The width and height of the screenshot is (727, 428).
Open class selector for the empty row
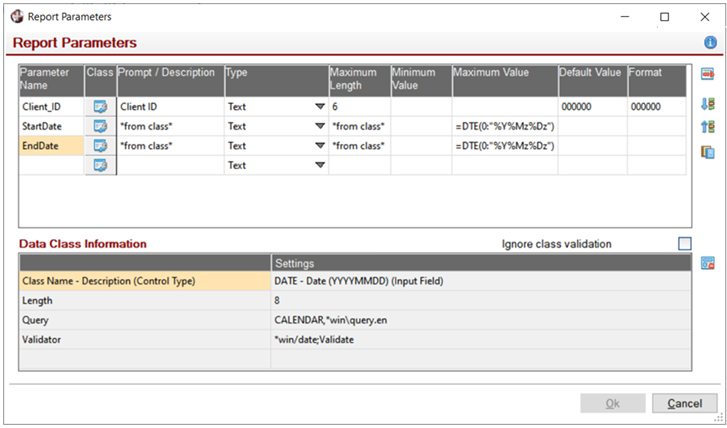[100, 165]
